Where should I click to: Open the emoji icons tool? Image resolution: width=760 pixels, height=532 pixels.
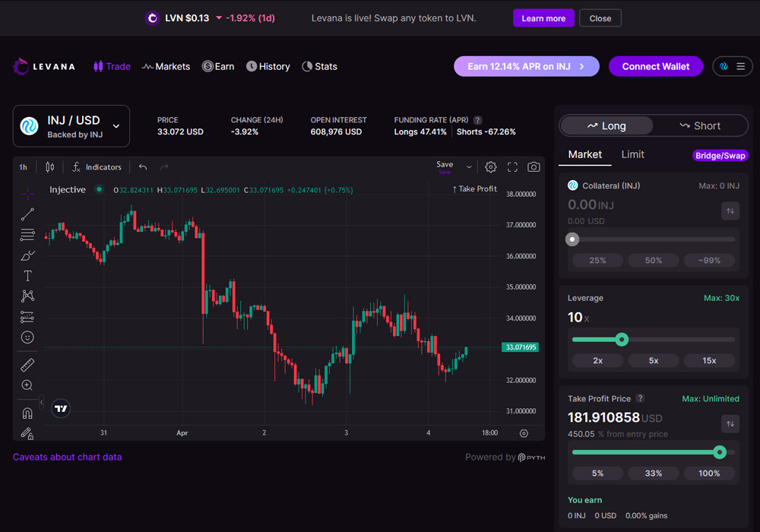[x=27, y=337]
